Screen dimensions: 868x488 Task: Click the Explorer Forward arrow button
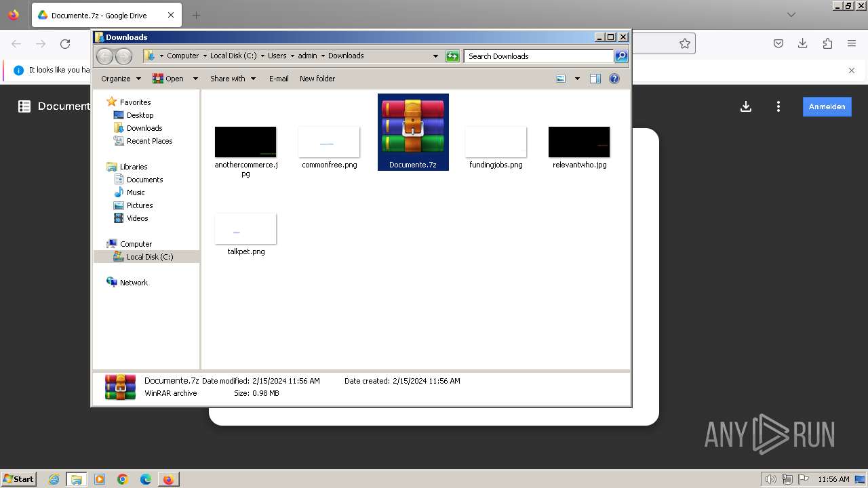123,56
